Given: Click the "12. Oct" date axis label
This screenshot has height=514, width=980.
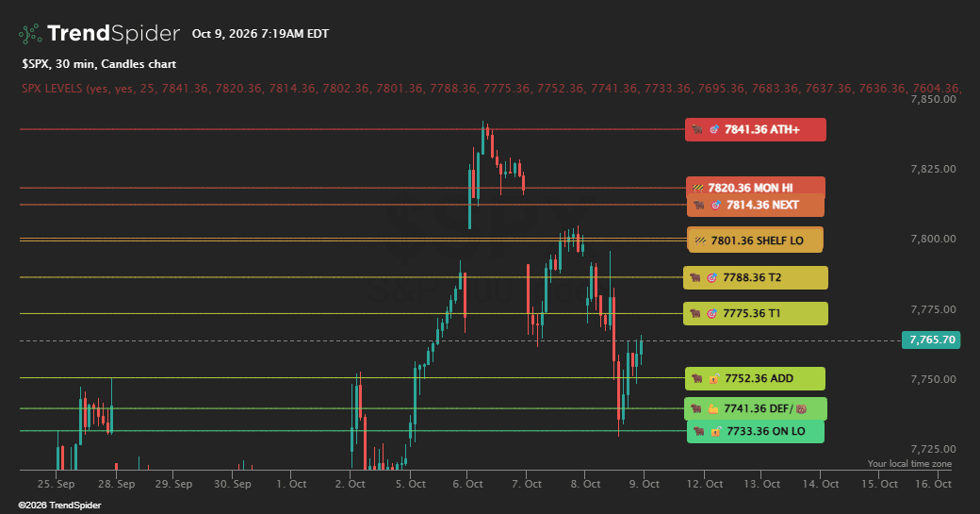Looking at the screenshot, I should coord(705,484).
